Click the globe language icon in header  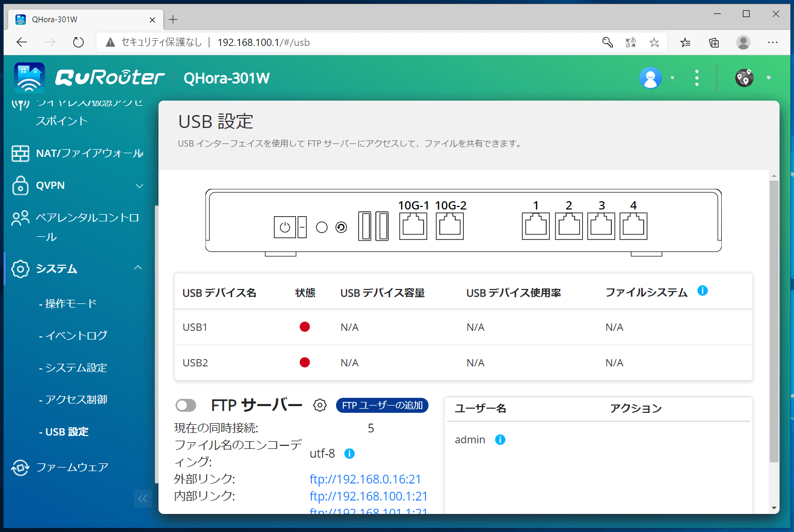point(744,78)
